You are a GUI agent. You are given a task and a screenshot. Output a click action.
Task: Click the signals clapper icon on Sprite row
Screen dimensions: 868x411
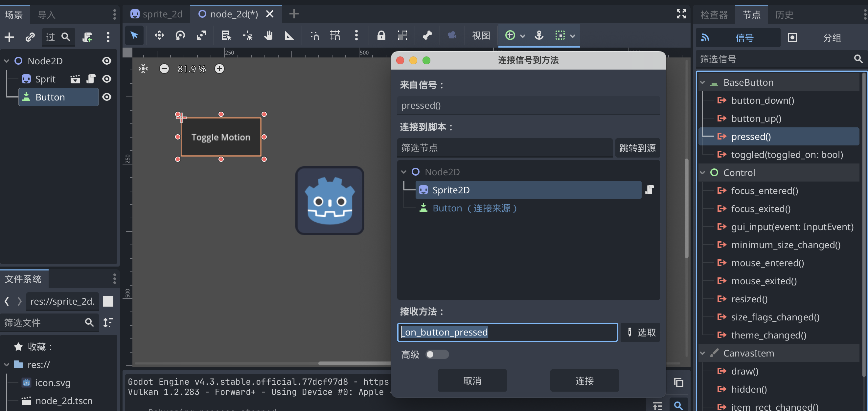[x=75, y=79]
